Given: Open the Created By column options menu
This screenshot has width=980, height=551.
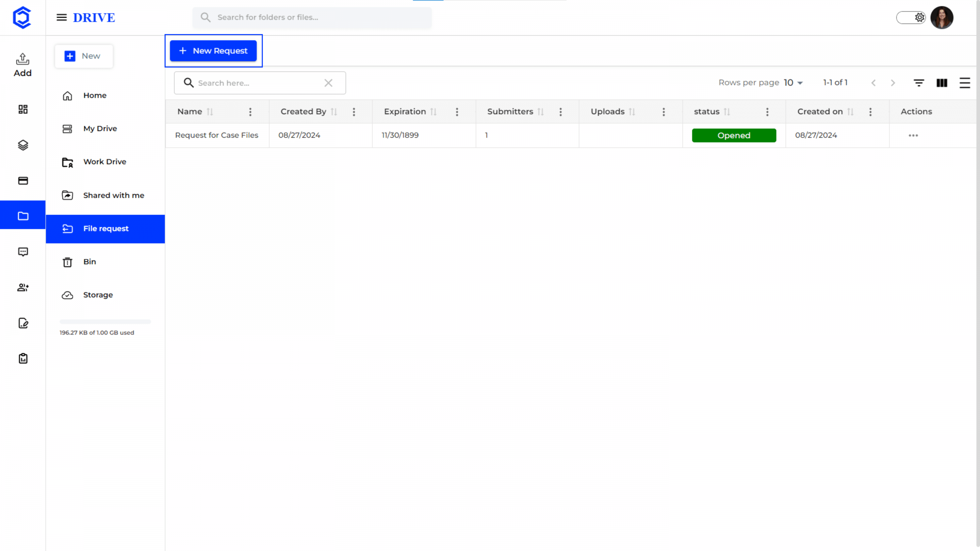Looking at the screenshot, I should tap(354, 112).
